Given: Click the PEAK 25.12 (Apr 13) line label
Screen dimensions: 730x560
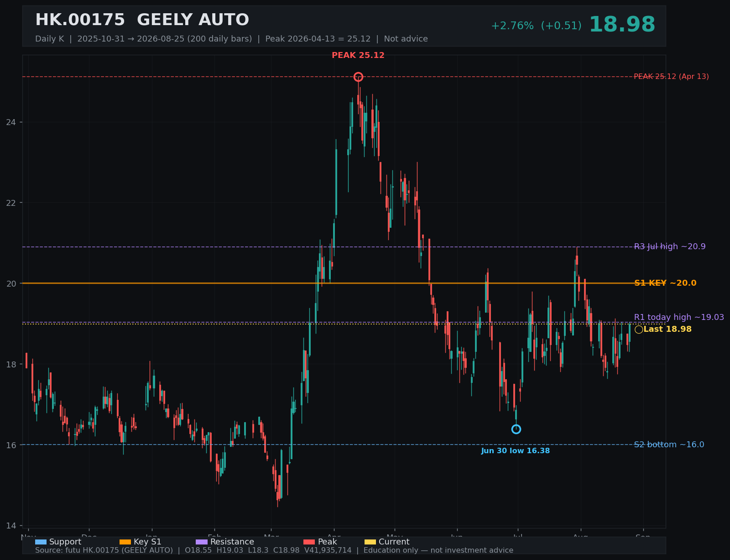Looking at the screenshot, I should tap(671, 77).
